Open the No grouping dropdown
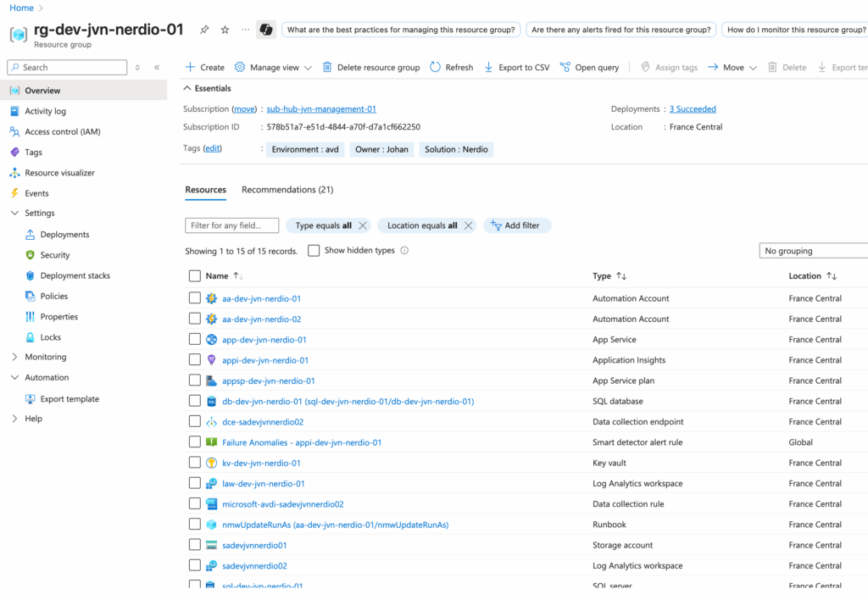 pos(812,251)
